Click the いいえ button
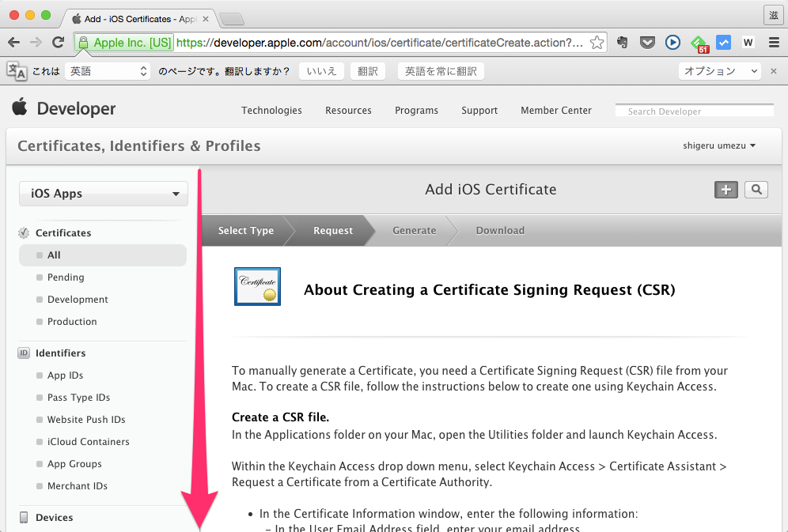 click(x=322, y=71)
